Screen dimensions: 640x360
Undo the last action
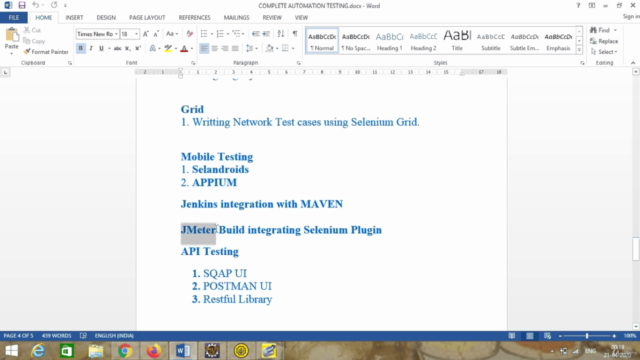(36, 5)
